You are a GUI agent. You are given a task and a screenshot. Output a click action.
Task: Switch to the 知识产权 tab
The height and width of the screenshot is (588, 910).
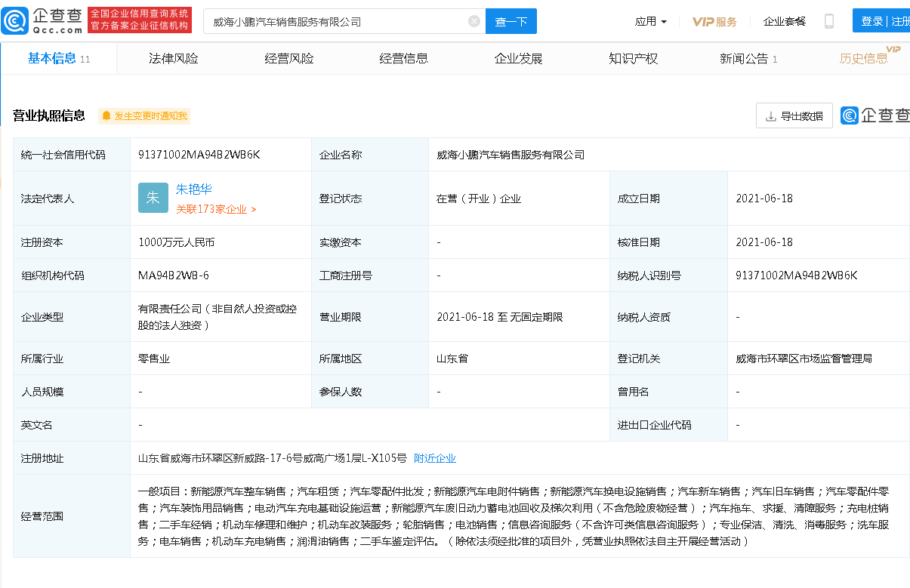tap(634, 57)
